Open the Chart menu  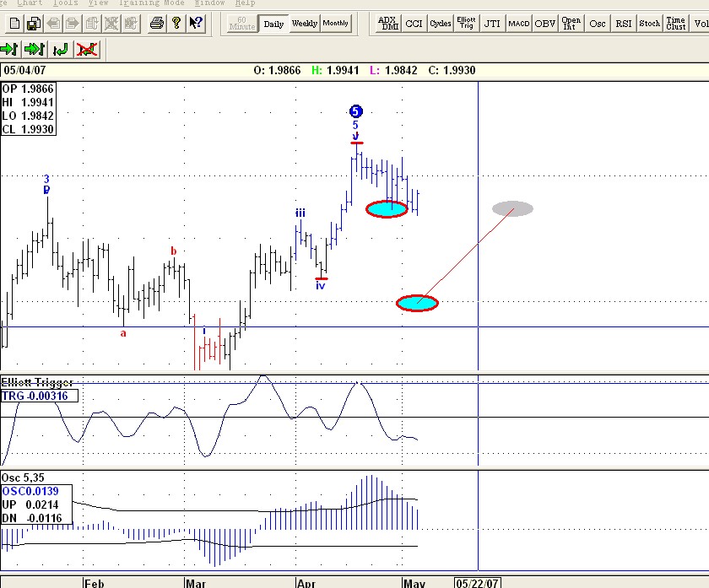(x=30, y=3)
